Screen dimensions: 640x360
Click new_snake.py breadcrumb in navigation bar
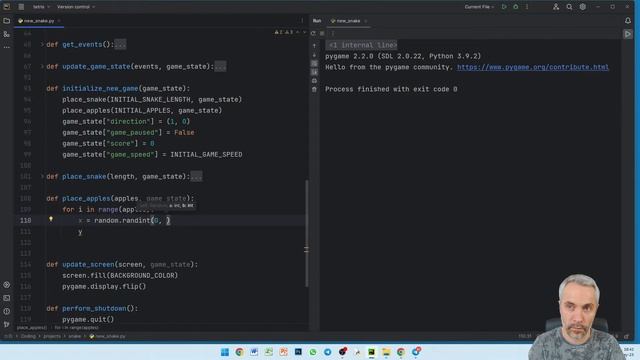[x=107, y=336]
